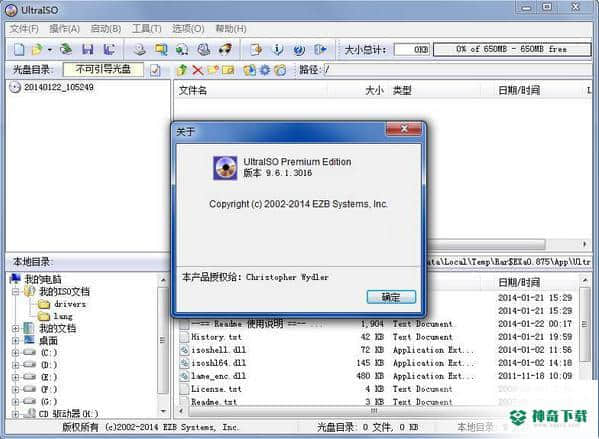Click the Rename icon in disc toolbar
This screenshot has height=439, width=599.
[228, 70]
